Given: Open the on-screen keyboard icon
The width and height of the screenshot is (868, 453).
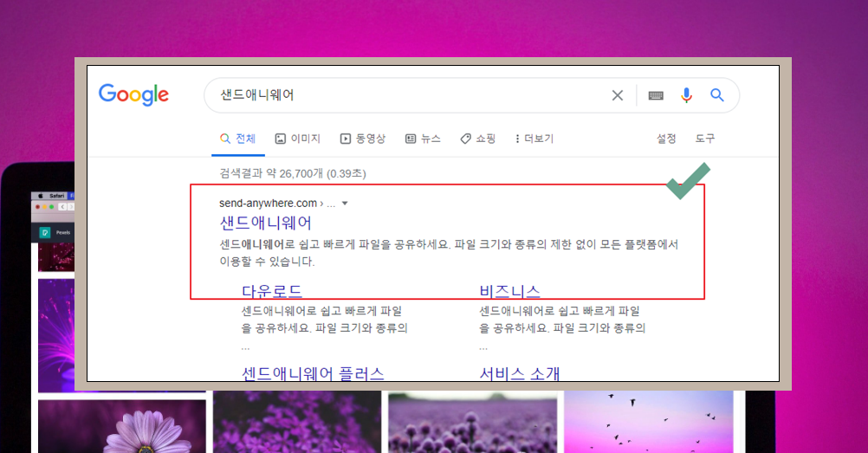Looking at the screenshot, I should tap(656, 95).
